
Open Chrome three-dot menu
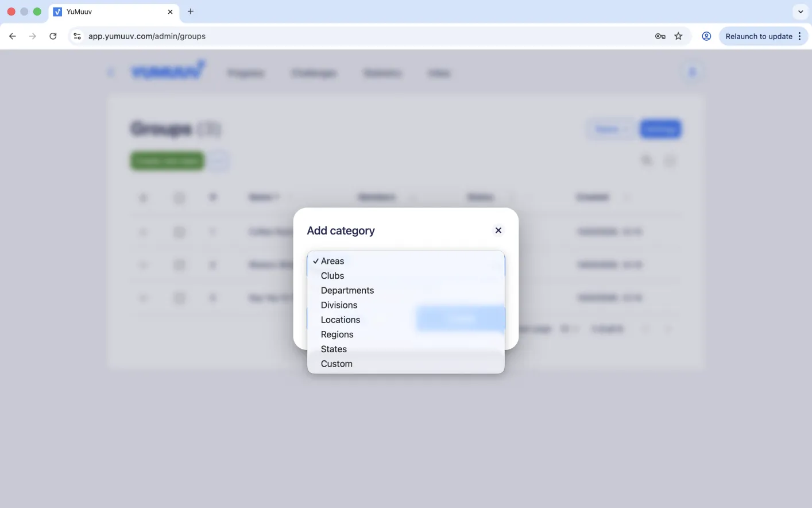tap(800, 36)
